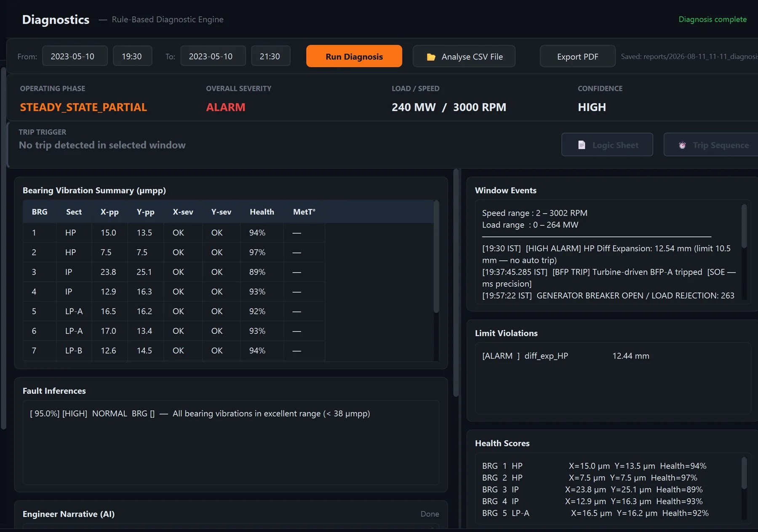Viewport: 758px width, 532px height.
Task: Click the NORMAL BRG fault inference line
Action: coord(200,414)
